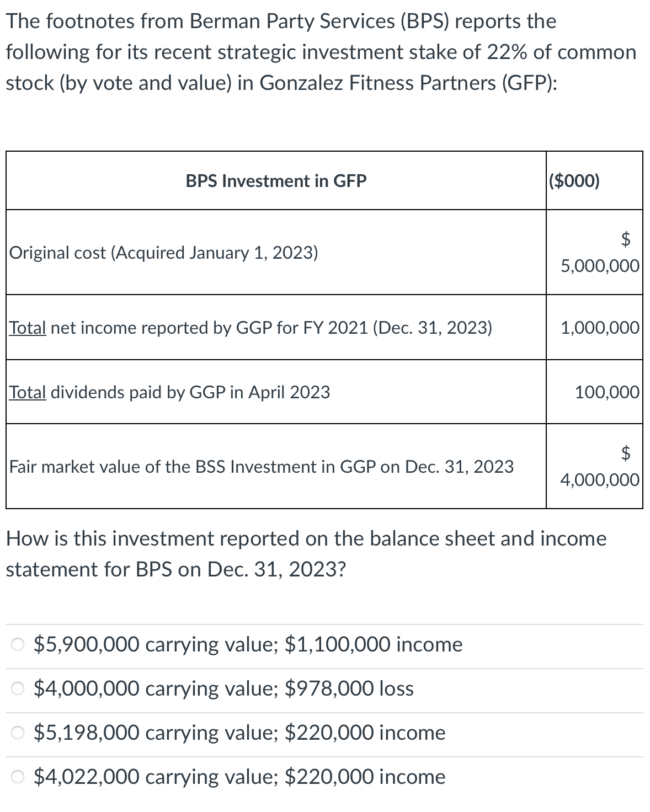Click the Total net income row label

coord(250,328)
